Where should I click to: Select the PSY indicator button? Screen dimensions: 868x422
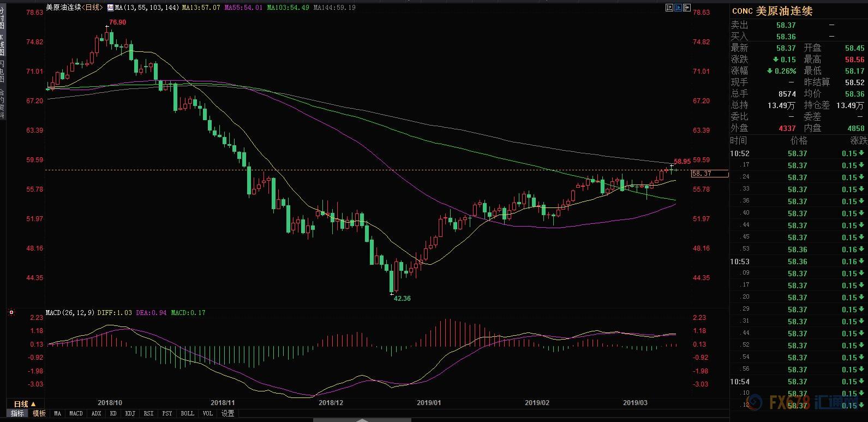pyautogui.click(x=167, y=413)
